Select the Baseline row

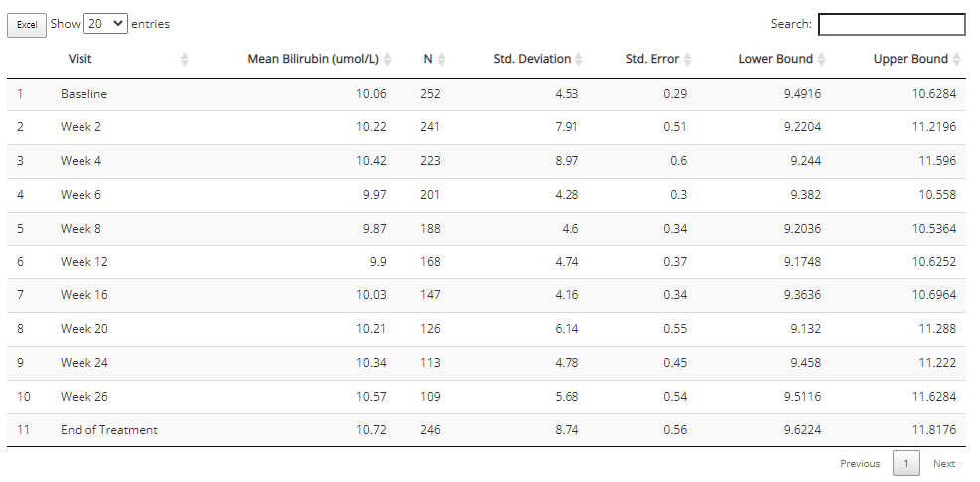[486, 94]
